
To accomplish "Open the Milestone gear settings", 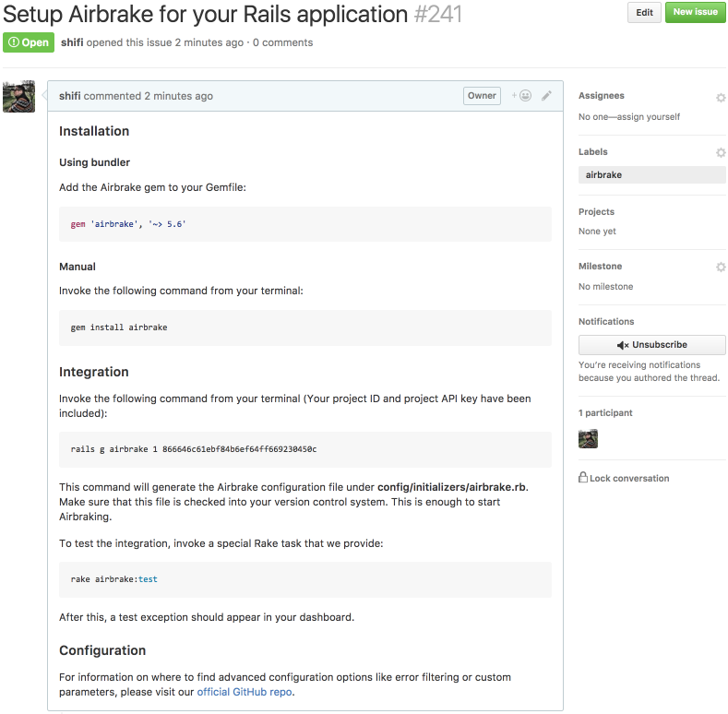I will coord(721,267).
